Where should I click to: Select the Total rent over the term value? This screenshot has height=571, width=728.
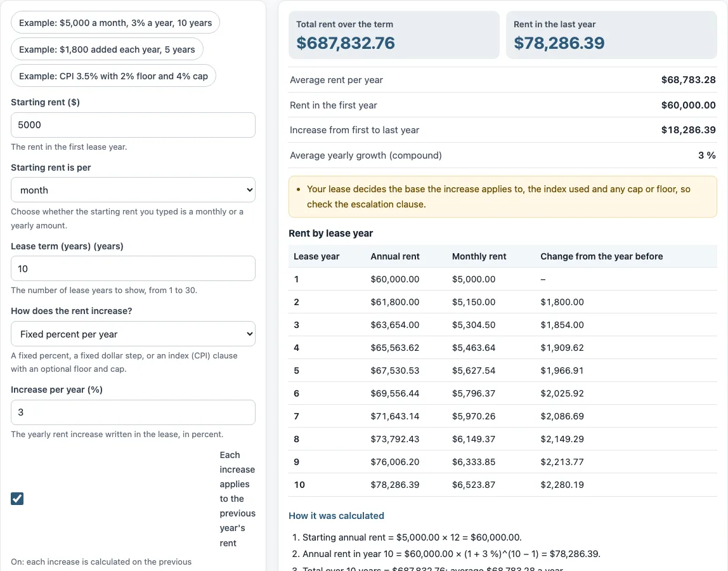point(346,43)
